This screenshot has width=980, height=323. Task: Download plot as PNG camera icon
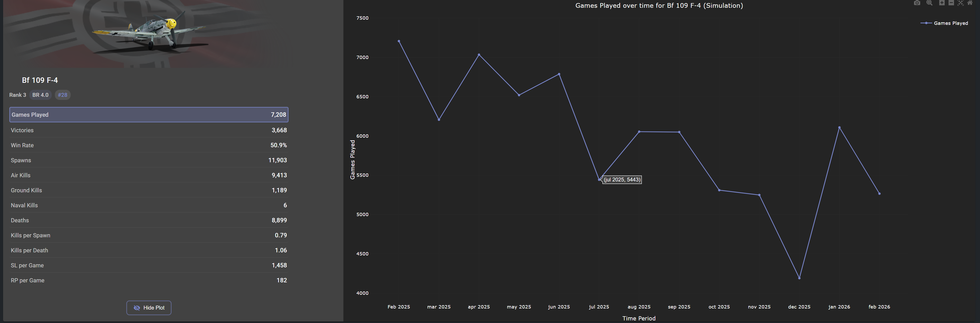[917, 3]
